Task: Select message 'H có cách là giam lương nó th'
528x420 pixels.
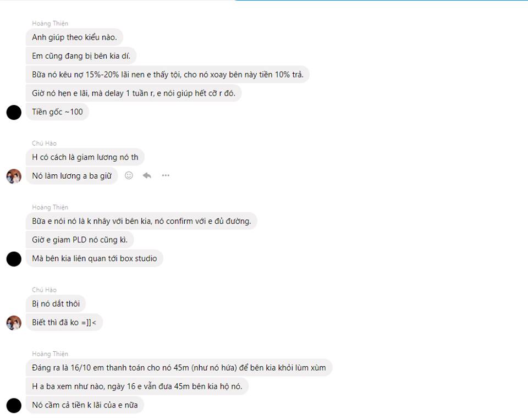Action: [x=85, y=157]
